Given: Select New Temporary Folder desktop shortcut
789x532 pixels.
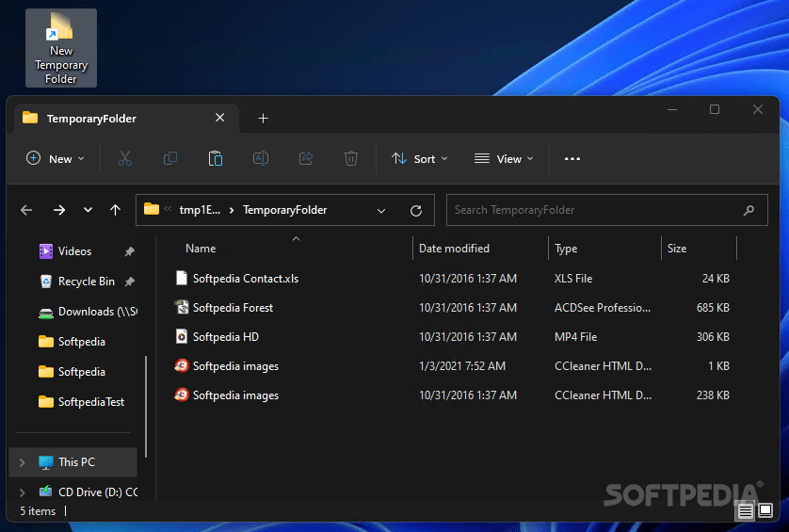Looking at the screenshot, I should (x=61, y=48).
